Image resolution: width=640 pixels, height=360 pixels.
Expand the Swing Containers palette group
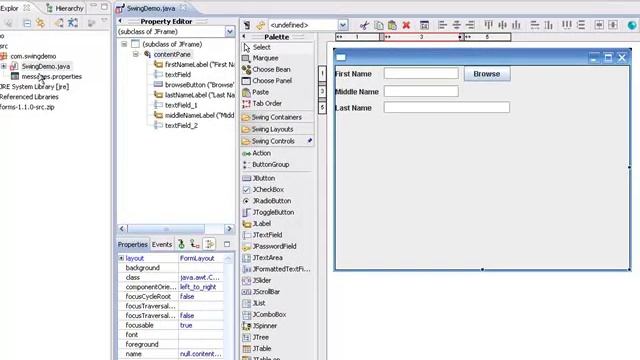[x=277, y=118]
